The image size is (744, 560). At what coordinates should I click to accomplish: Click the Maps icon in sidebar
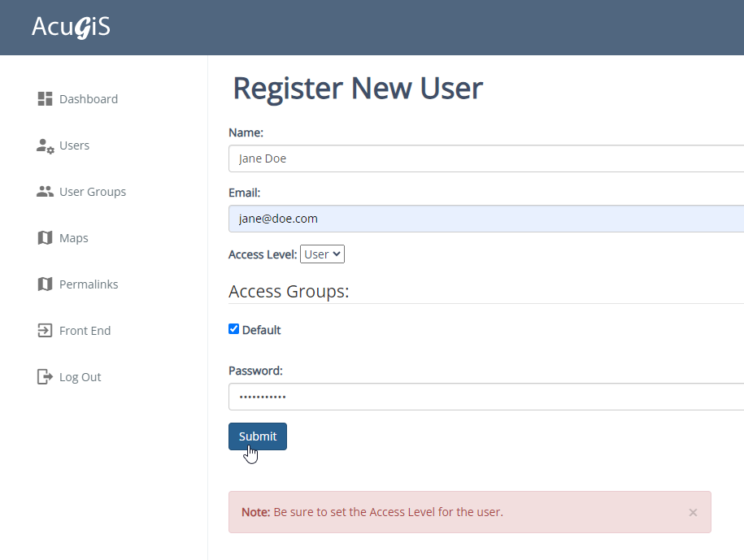click(45, 238)
